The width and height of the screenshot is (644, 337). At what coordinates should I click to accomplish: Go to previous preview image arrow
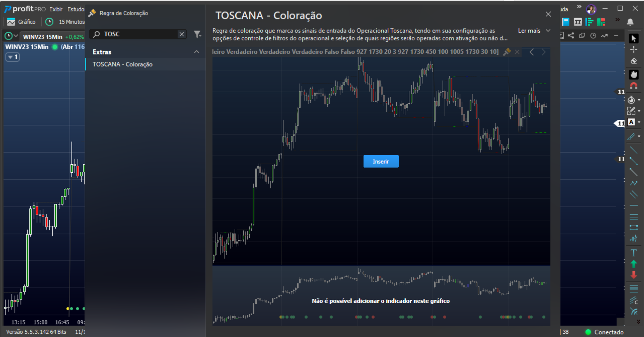532,52
